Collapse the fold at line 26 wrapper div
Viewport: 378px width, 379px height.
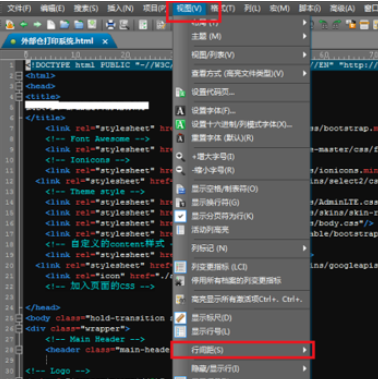(x=20, y=329)
